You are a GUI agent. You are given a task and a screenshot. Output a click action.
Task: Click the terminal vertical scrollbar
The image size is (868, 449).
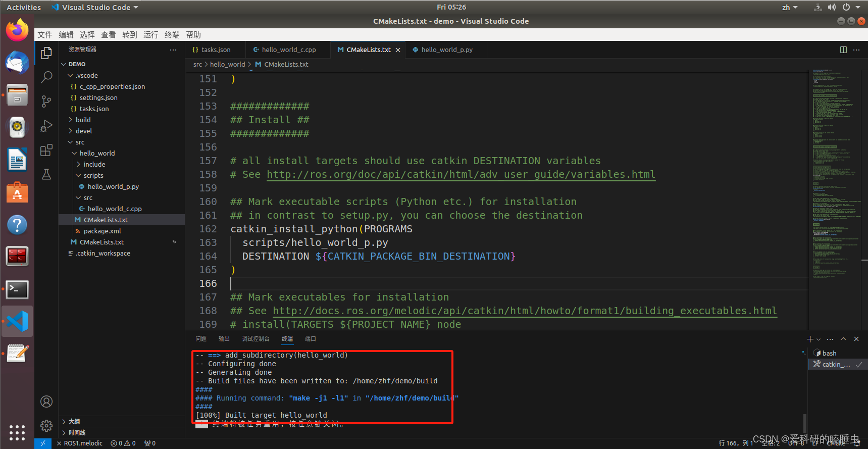click(x=804, y=422)
